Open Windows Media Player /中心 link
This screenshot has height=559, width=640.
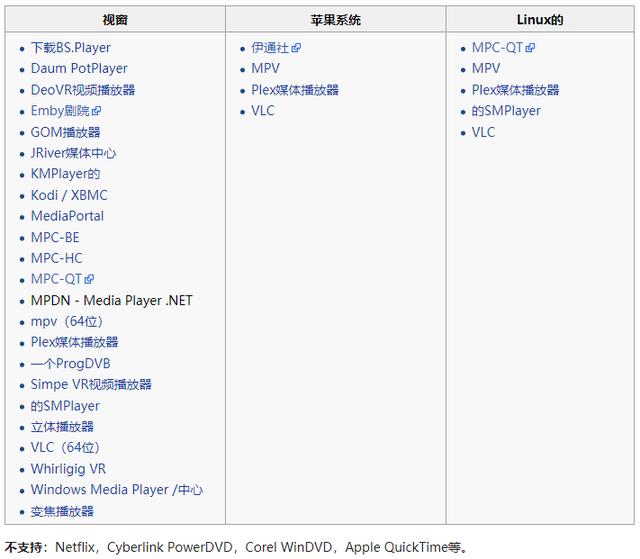pos(116,490)
